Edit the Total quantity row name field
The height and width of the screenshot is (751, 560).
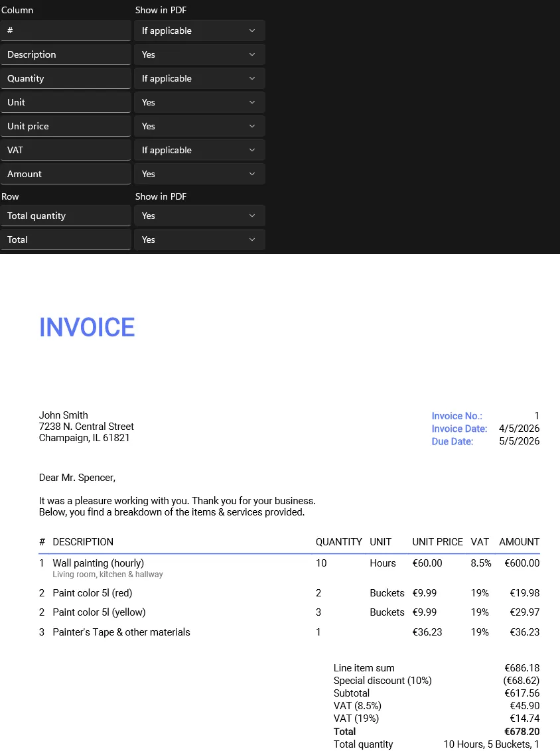pyautogui.click(x=66, y=216)
